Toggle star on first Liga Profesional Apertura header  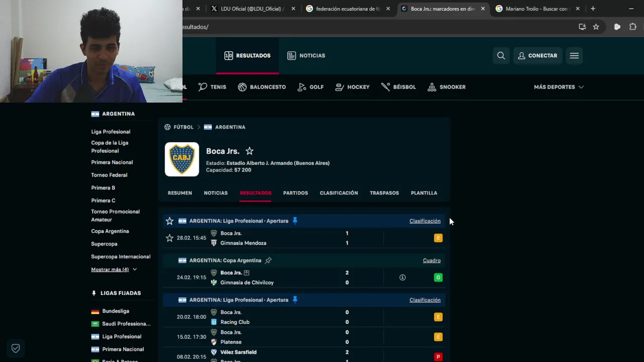170,221
